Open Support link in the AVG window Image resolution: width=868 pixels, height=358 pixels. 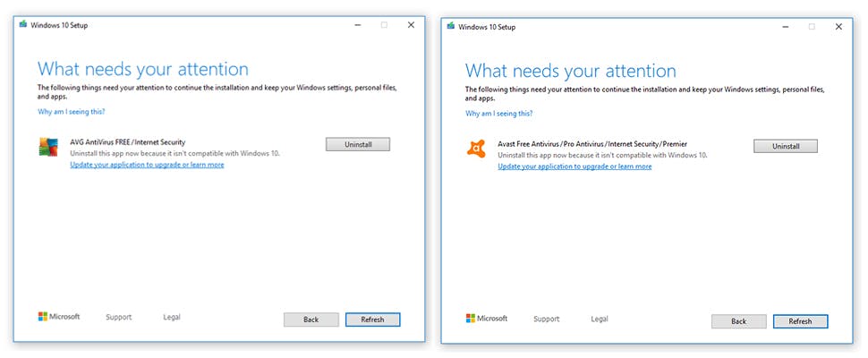(118, 317)
